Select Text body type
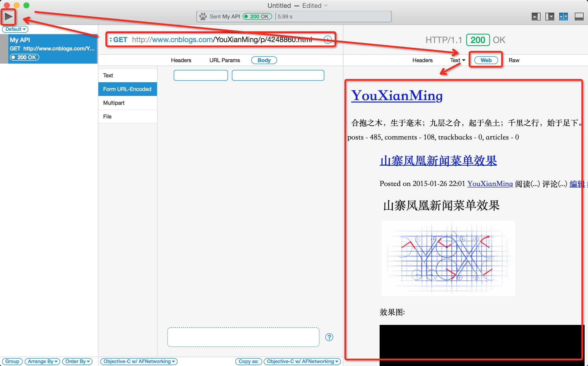Viewport: 588px width, 366px height. (128, 75)
